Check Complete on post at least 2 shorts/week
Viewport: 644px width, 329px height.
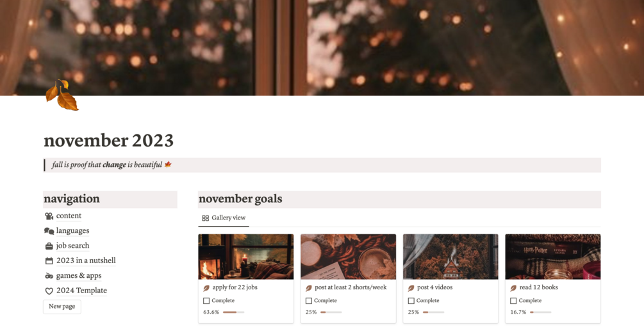(308, 301)
